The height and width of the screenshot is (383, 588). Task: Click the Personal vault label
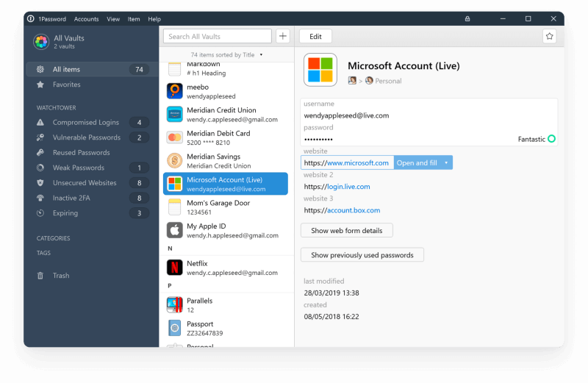coord(388,81)
